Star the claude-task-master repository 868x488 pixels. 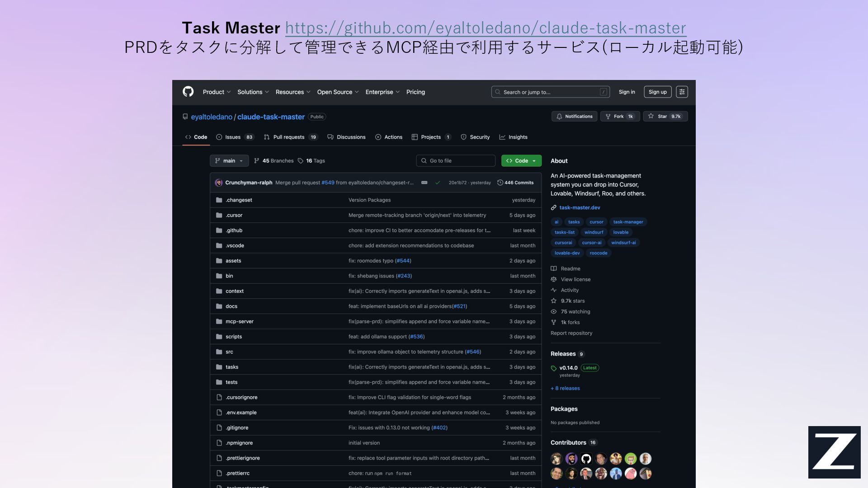coord(665,116)
